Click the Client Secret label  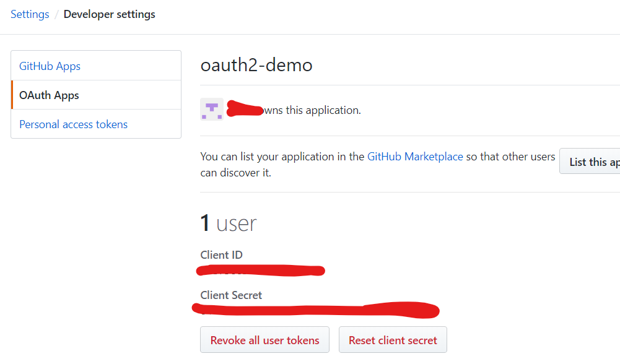tap(231, 295)
